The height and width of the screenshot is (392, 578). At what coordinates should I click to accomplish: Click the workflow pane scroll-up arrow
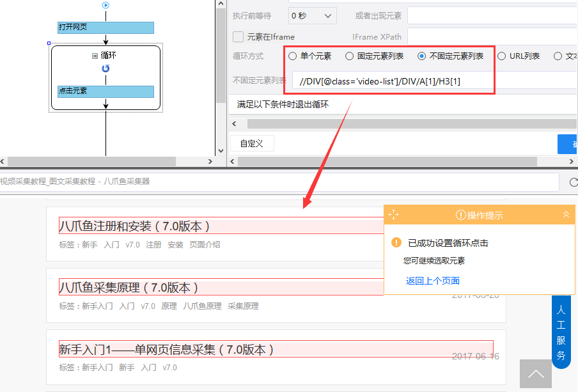pyautogui.click(x=221, y=4)
